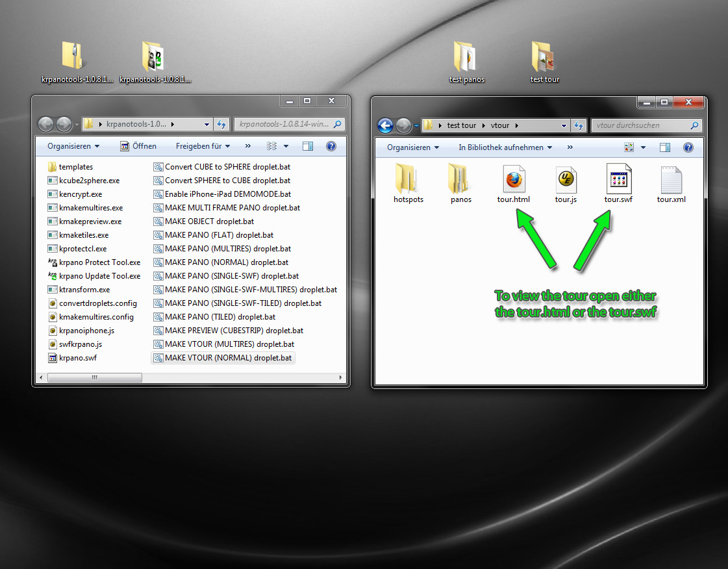Select MAKE MULTI FRAME PANO droplet.bat

click(x=227, y=208)
